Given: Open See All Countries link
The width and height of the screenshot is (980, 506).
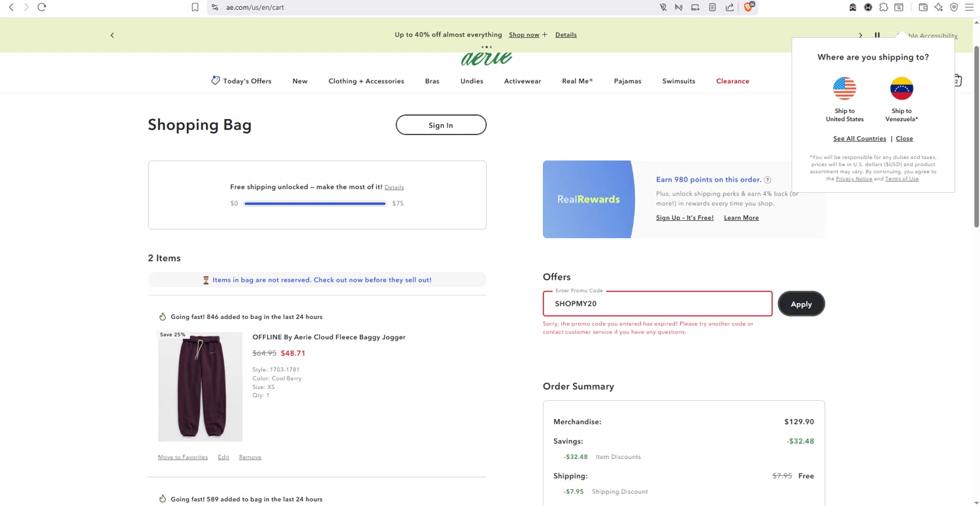Looking at the screenshot, I should (860, 139).
